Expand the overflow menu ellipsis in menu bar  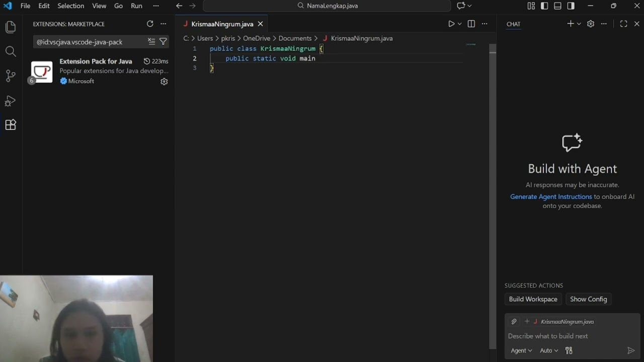click(156, 6)
